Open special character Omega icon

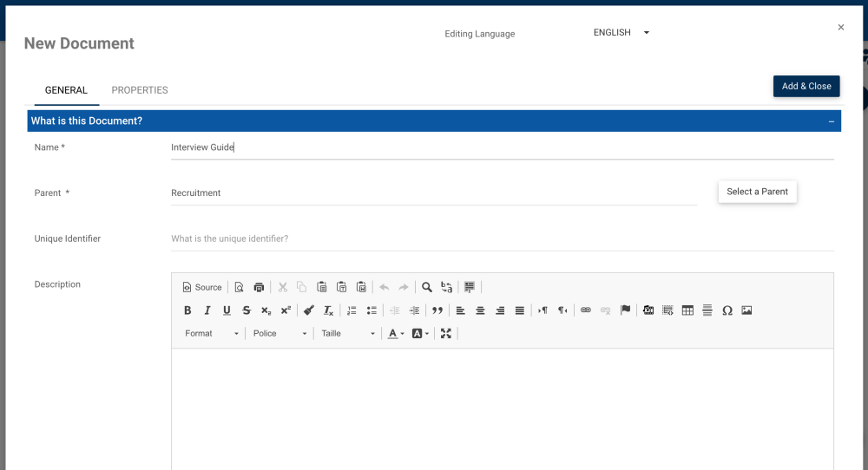click(727, 310)
